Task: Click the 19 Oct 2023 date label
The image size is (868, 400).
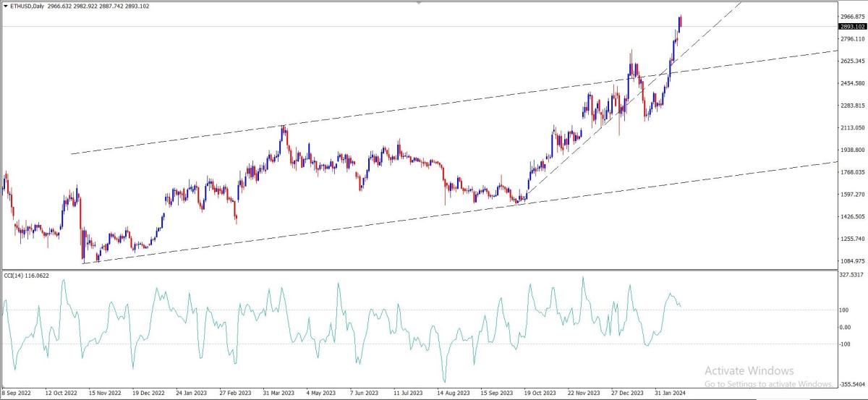Action: pos(539,393)
